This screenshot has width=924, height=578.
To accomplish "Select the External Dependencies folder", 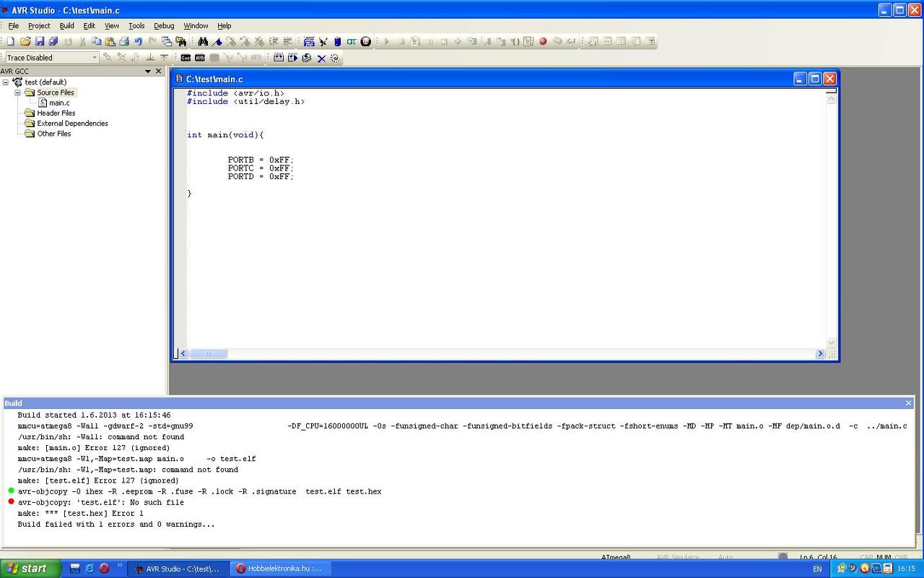I will [x=72, y=124].
